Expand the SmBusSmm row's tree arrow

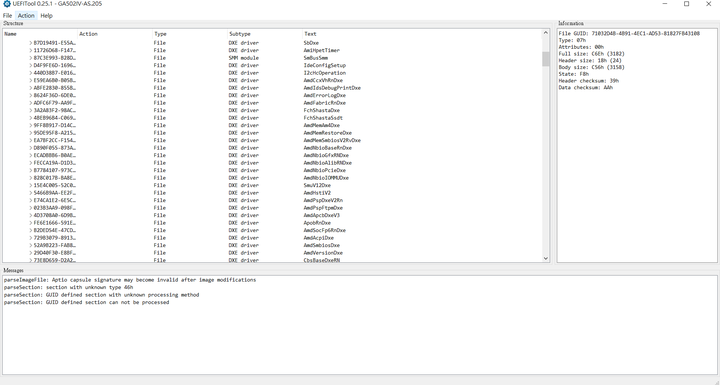coord(31,58)
